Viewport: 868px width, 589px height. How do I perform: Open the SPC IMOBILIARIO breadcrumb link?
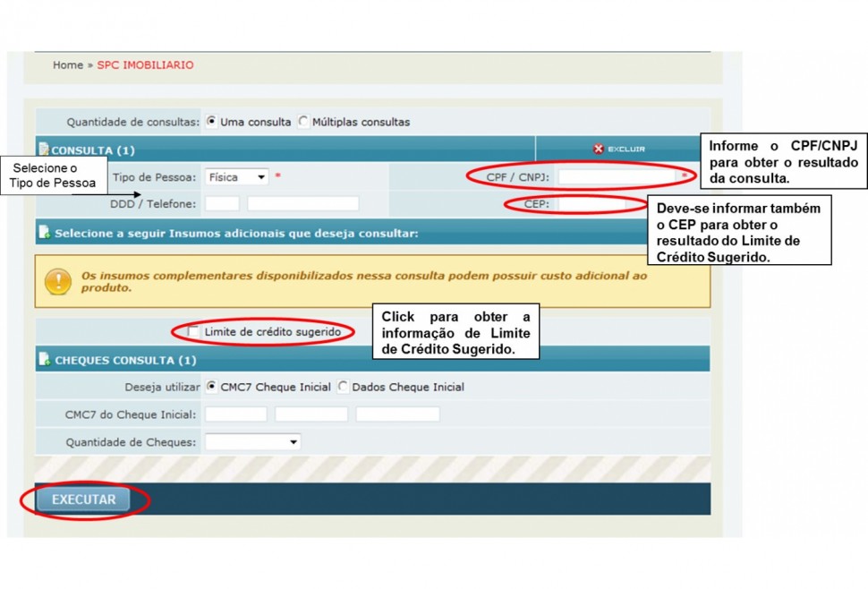(x=145, y=65)
